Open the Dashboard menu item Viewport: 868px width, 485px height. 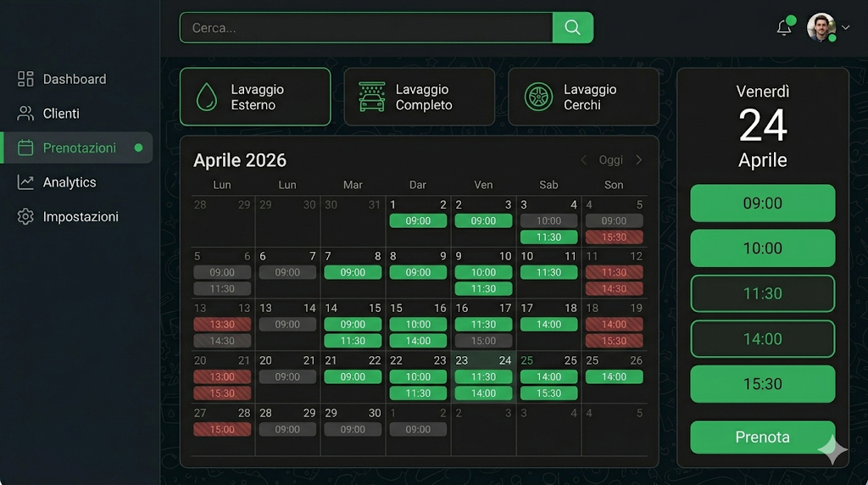coord(76,79)
